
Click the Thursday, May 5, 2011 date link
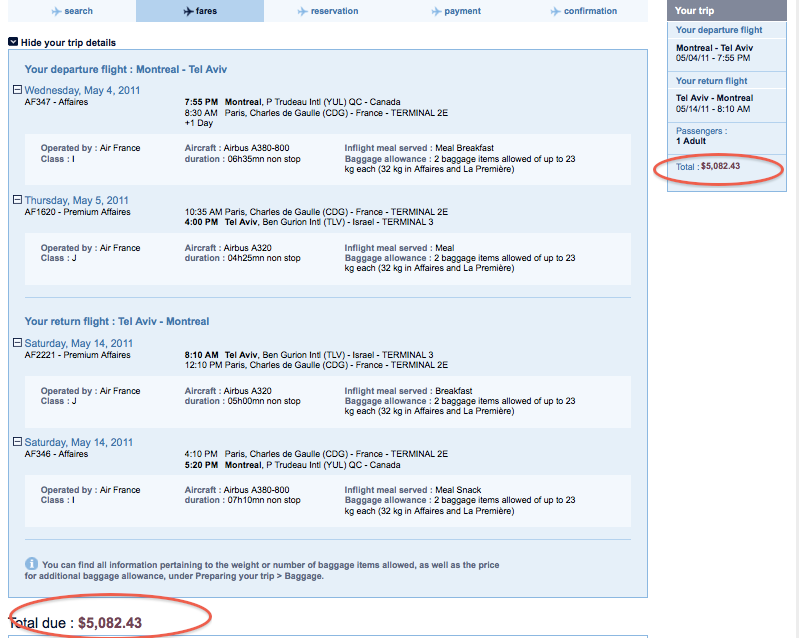point(77,200)
